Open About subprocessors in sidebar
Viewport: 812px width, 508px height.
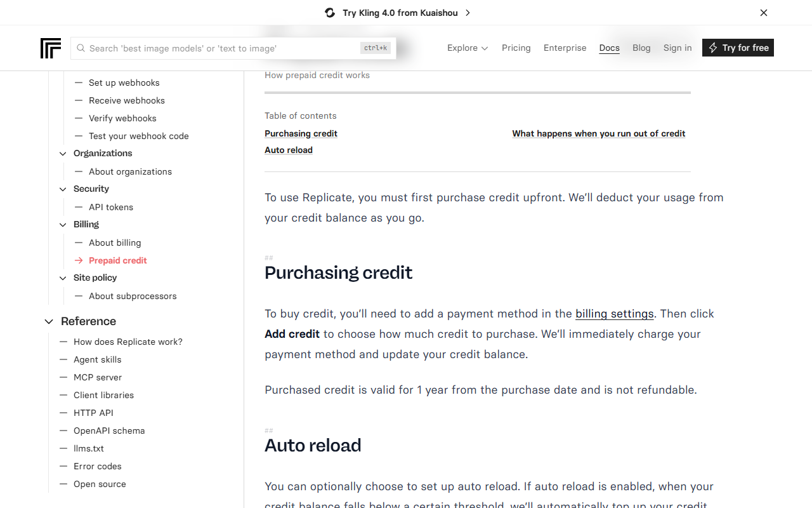click(133, 296)
